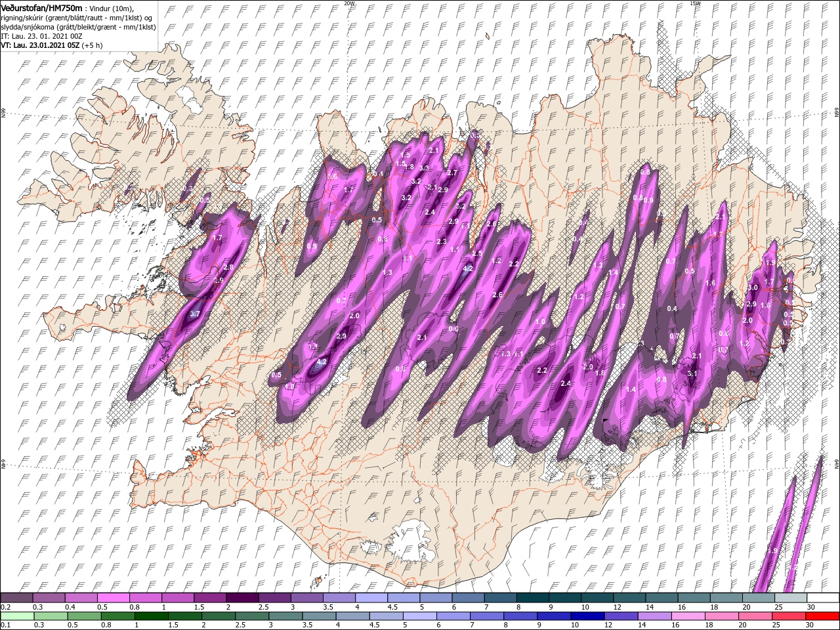Click the 'IT: Lau. 23. 01. 2021 00Z' line
Image resolution: width=840 pixels, height=630 pixels.
(41, 36)
